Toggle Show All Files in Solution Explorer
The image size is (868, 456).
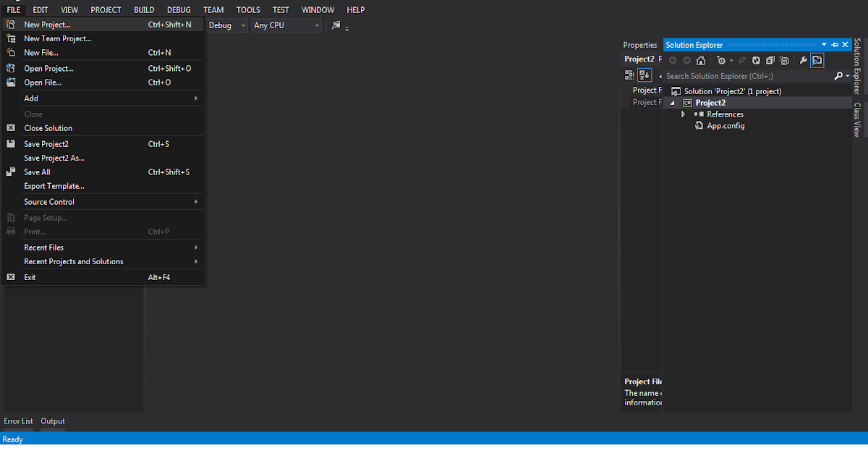[785, 60]
